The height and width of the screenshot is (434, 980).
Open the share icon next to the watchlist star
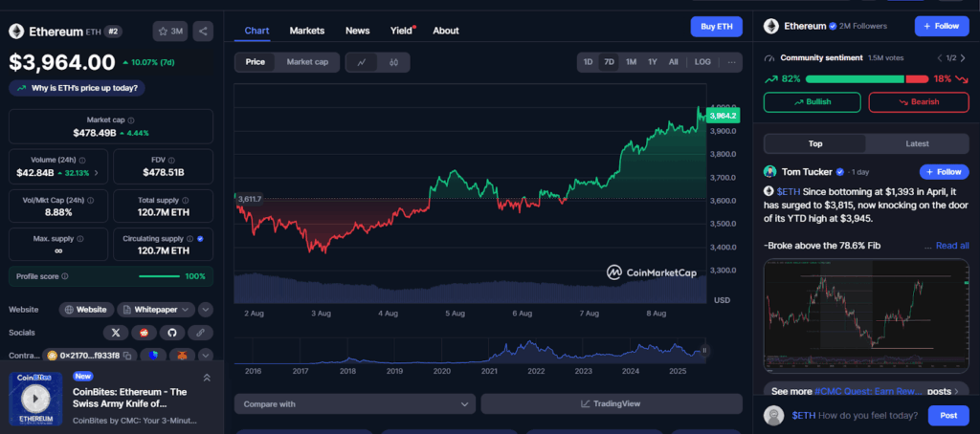203,32
